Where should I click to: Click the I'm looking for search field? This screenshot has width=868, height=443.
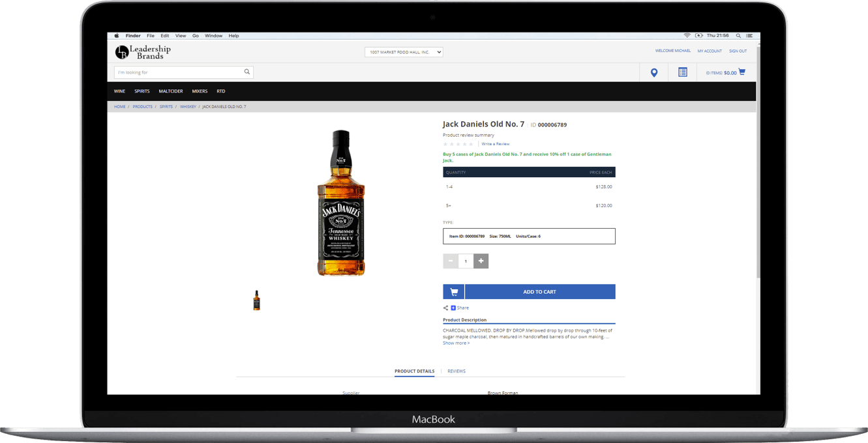pos(177,72)
